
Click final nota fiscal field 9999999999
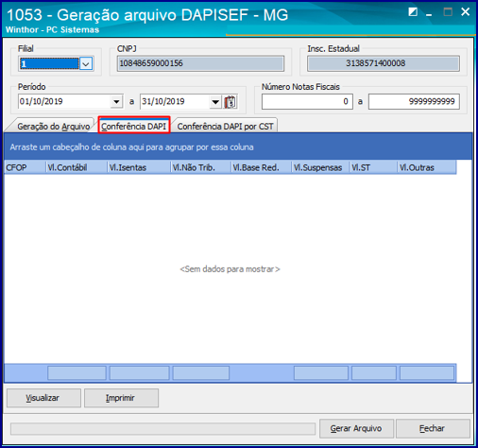click(x=414, y=101)
